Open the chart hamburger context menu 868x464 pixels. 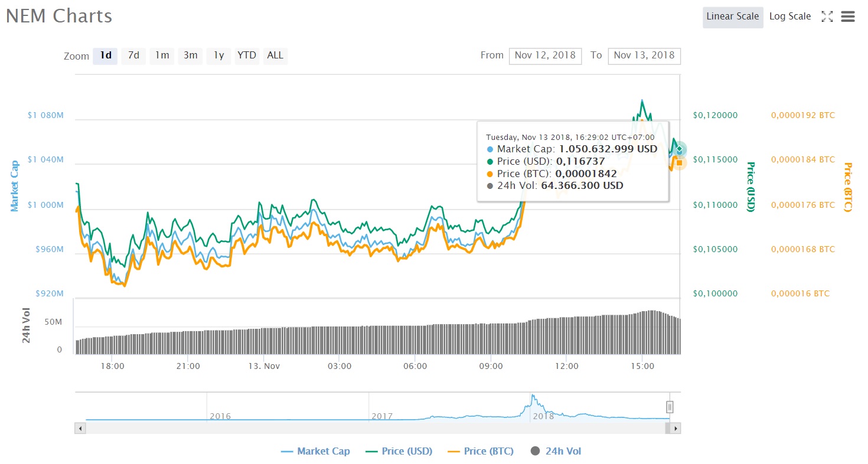coord(848,17)
